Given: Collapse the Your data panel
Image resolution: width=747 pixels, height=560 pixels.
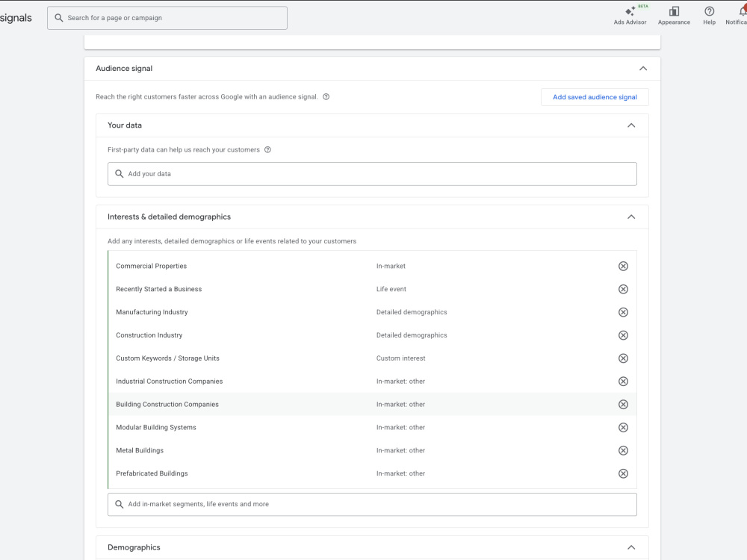Looking at the screenshot, I should (x=631, y=125).
